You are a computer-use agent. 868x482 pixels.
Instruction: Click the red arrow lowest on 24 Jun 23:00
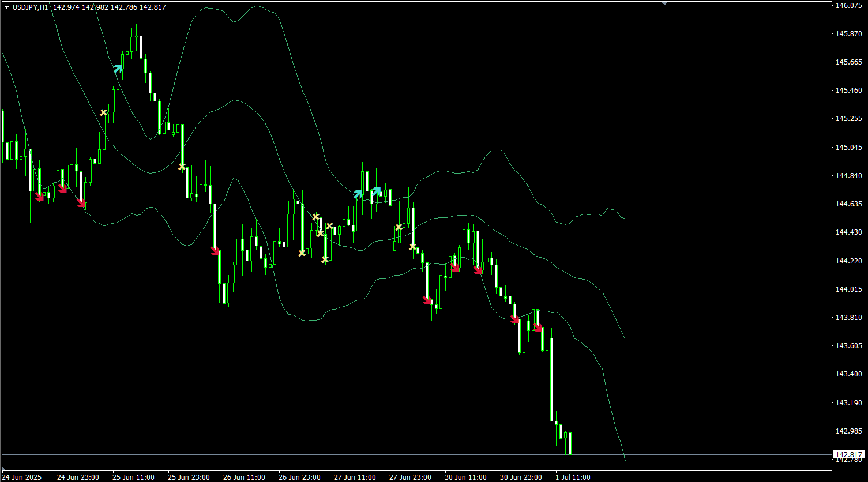click(x=81, y=203)
